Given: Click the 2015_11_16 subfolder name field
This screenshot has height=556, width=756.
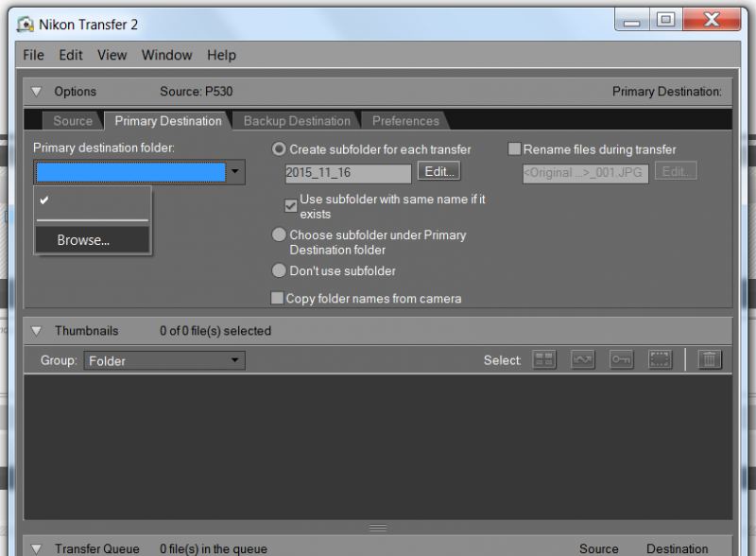Looking at the screenshot, I should [x=348, y=173].
